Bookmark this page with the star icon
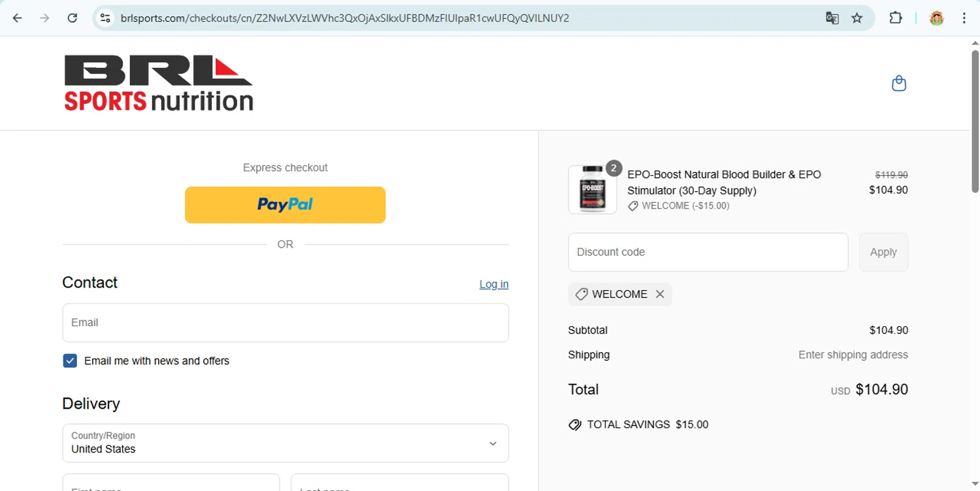 pyautogui.click(x=857, y=18)
